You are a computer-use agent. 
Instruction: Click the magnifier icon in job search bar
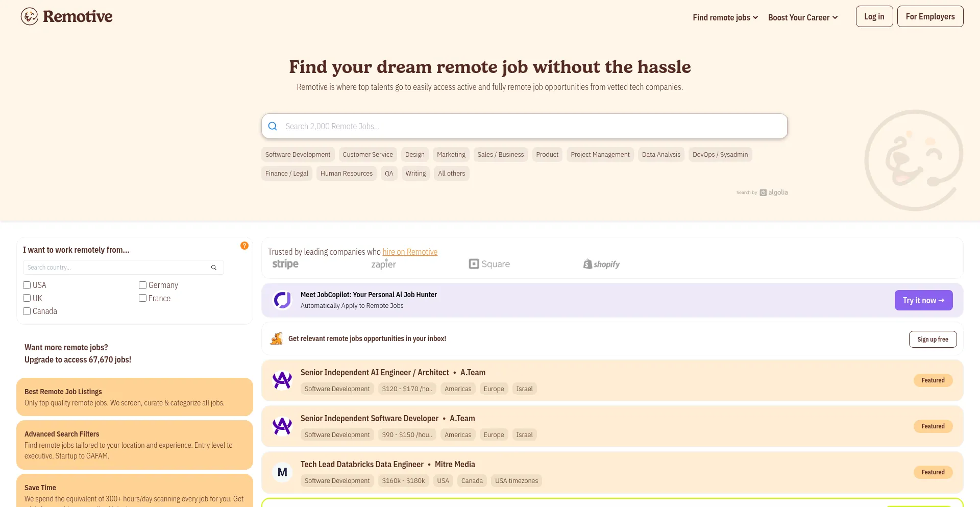tap(273, 126)
